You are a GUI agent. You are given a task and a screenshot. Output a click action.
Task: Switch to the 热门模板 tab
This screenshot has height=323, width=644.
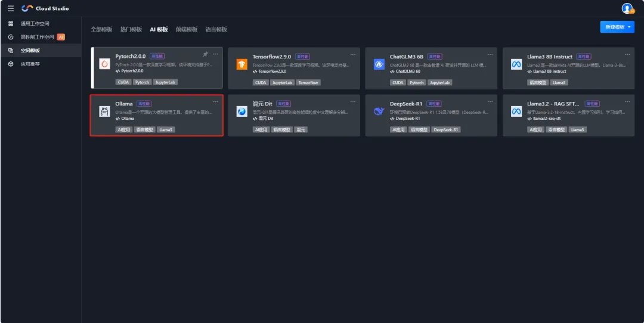[131, 30]
